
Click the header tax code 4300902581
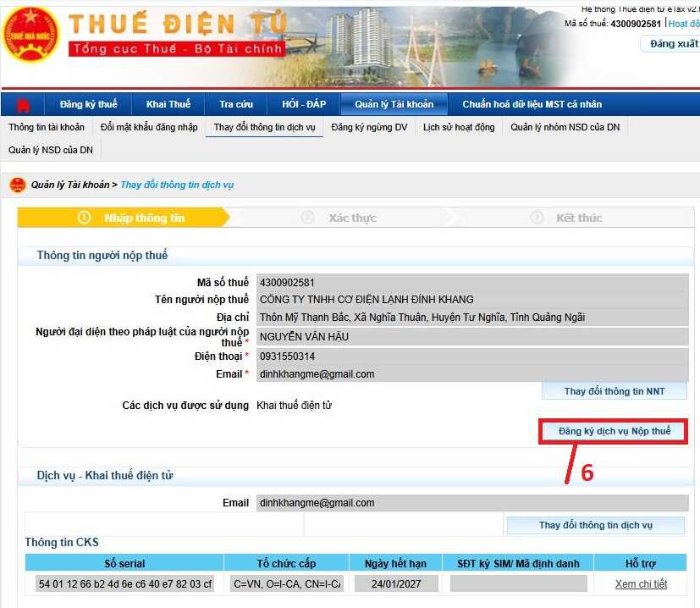tap(636, 24)
